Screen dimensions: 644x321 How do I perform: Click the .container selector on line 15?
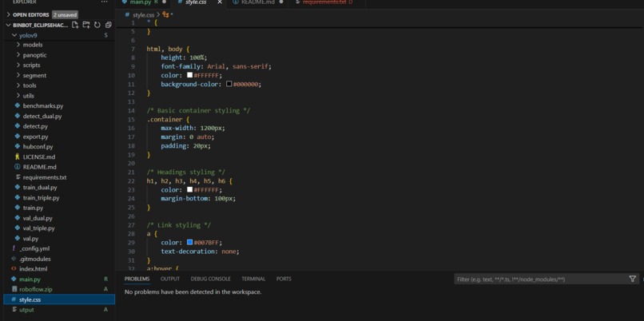pyautogui.click(x=165, y=120)
